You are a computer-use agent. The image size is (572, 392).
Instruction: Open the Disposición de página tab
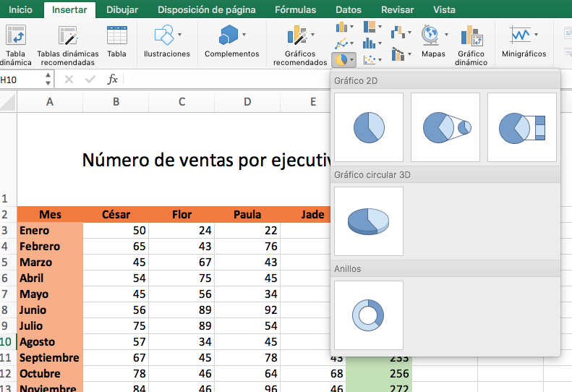[x=206, y=9]
